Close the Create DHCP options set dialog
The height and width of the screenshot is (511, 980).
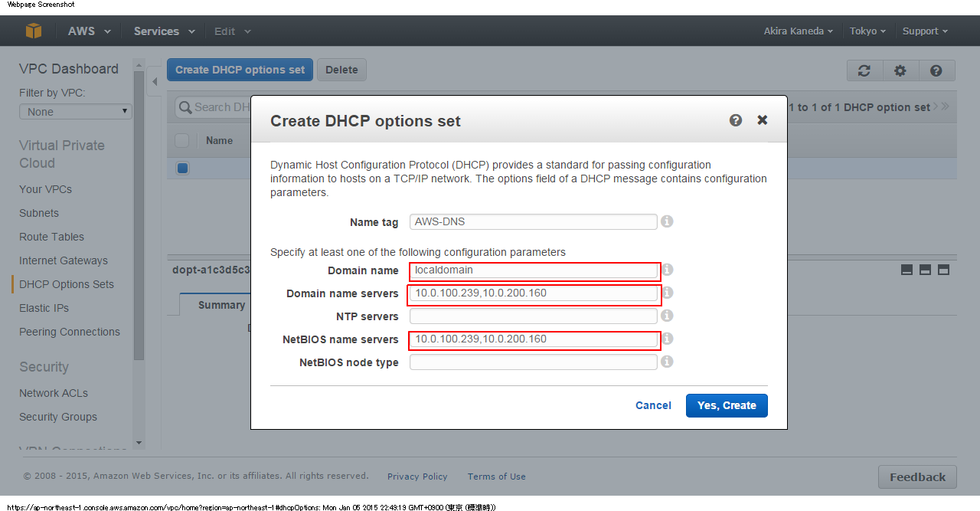pos(763,120)
